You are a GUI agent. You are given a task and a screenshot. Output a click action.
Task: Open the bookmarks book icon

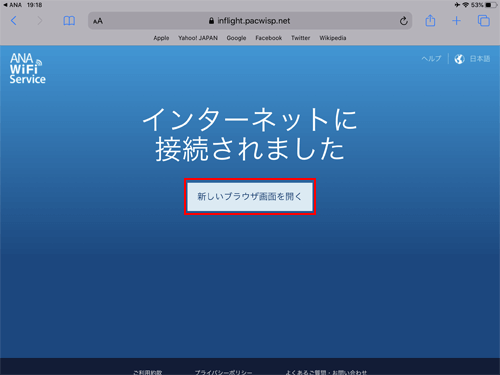[x=69, y=21]
